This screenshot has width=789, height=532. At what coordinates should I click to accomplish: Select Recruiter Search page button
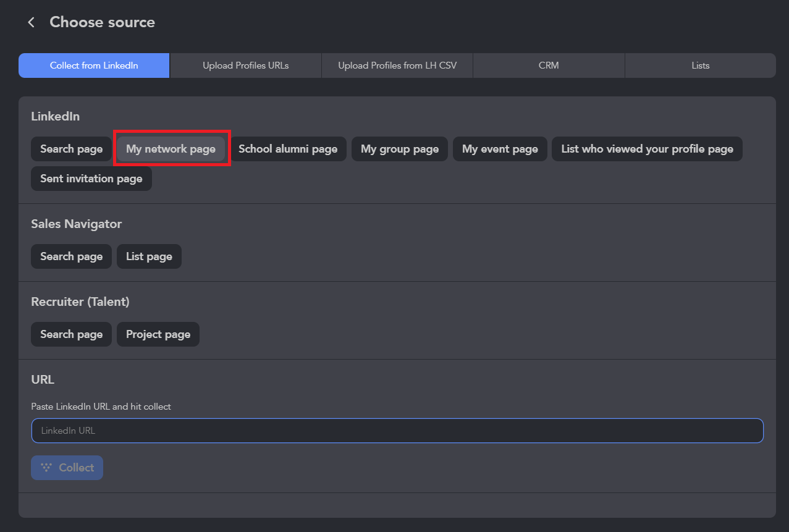tap(71, 334)
